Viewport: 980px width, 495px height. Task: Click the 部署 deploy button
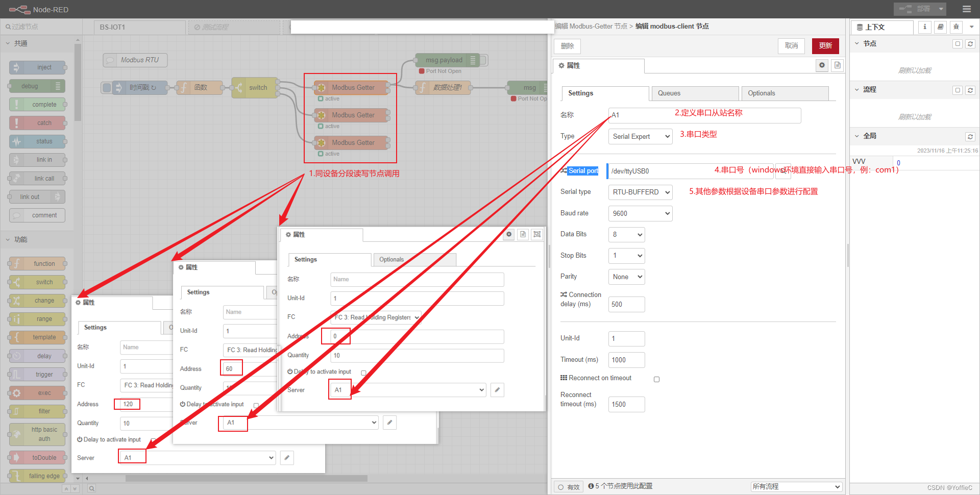click(x=915, y=9)
